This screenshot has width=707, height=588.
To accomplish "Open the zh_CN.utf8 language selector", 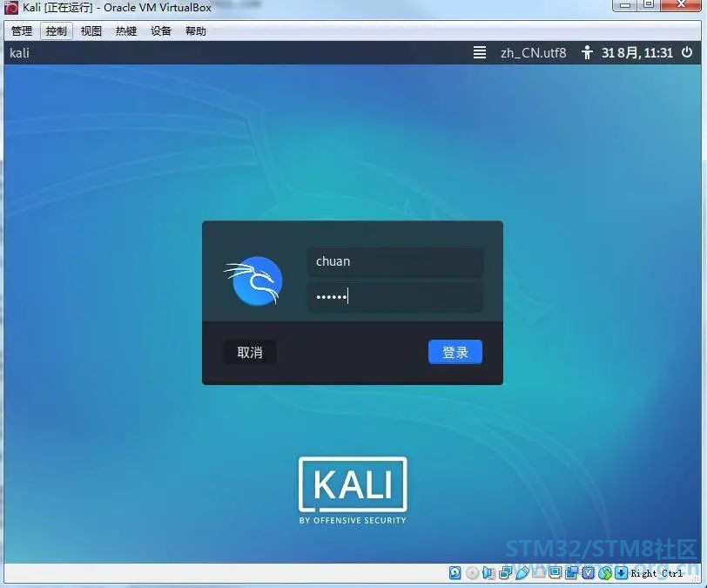I will [533, 52].
